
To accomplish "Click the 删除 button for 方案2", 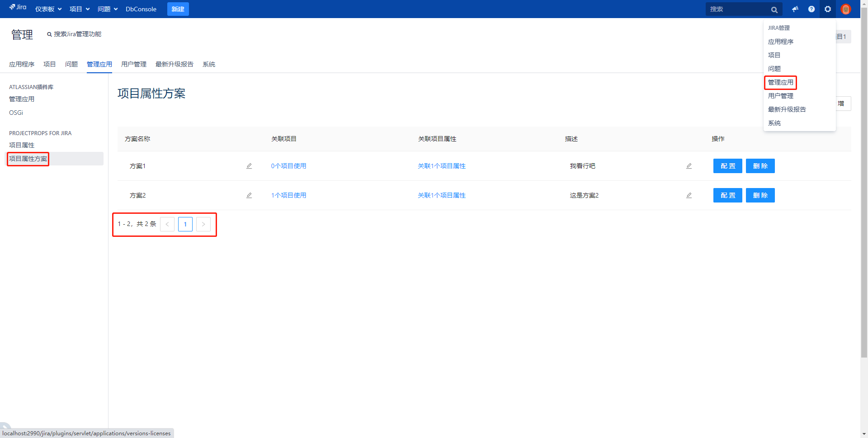I will pyautogui.click(x=760, y=195).
